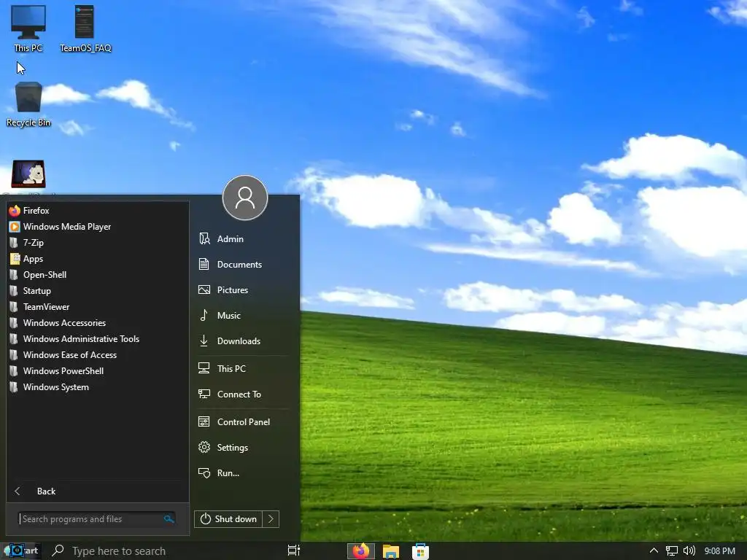This screenshot has width=747, height=560.
Task: Open the volume tray icon
Action: (x=689, y=551)
